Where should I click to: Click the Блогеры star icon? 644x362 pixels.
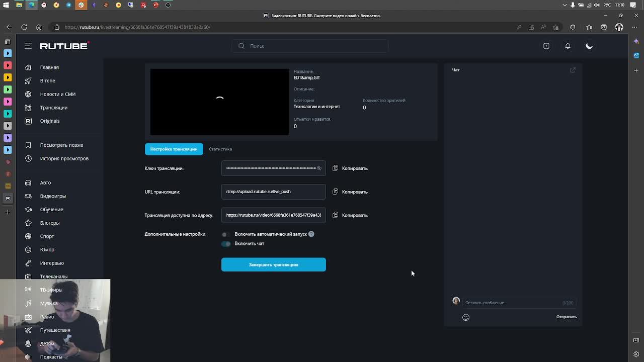click(28, 223)
